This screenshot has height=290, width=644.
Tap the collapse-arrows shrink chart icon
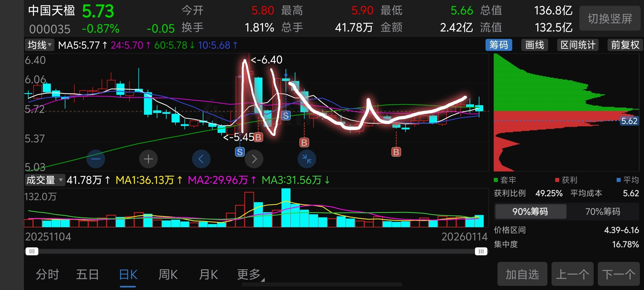pos(307,159)
